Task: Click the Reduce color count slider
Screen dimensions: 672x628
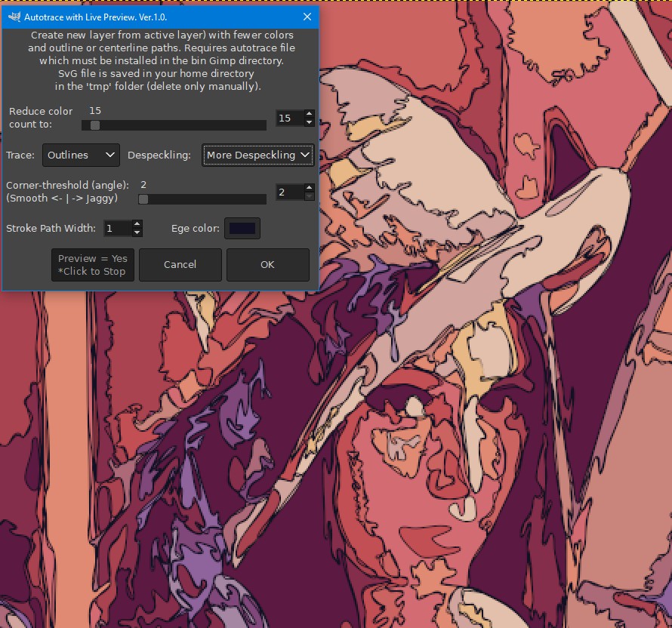Action: point(174,125)
